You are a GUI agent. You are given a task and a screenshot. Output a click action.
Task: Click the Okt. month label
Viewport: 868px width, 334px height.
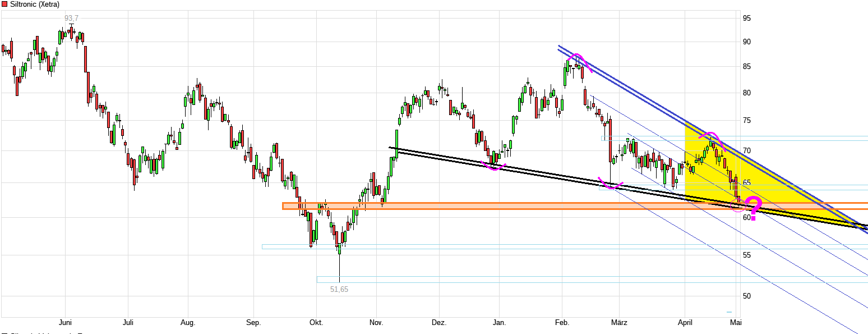point(317,323)
